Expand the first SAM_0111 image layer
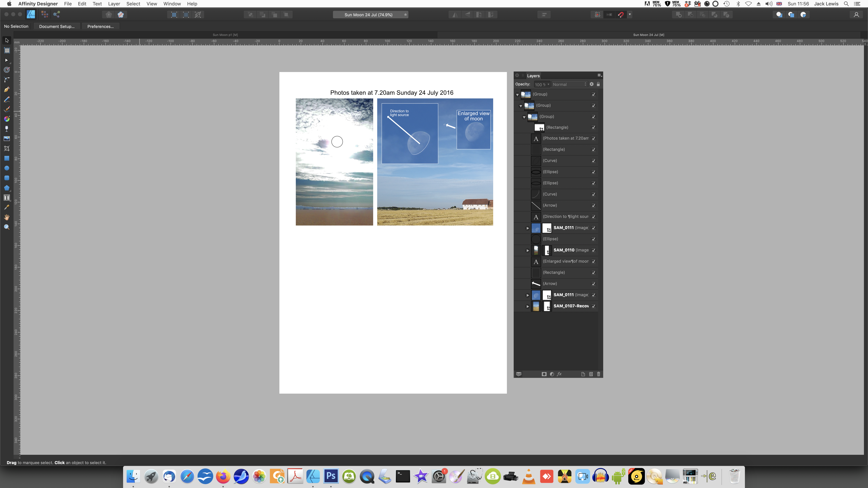Screen dimensions: 868x488 [x=528, y=228]
